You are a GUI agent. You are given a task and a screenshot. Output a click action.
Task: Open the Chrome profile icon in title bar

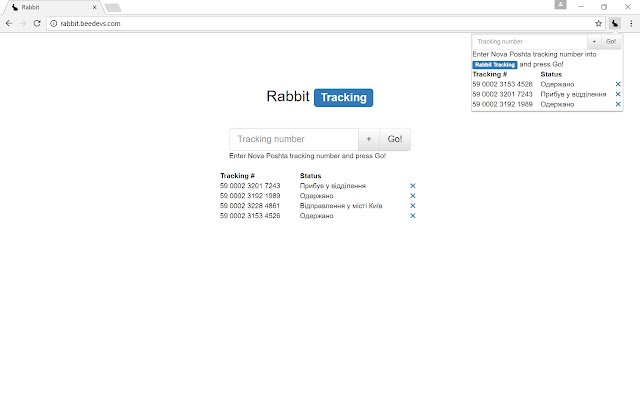tap(560, 4)
